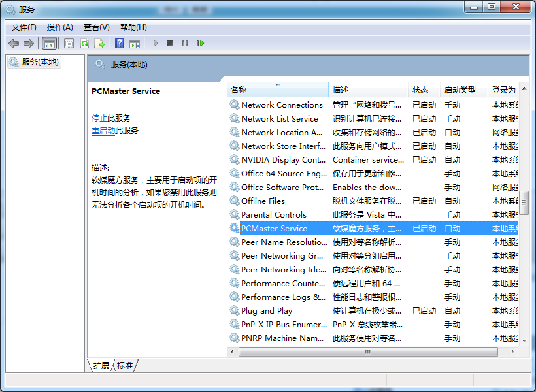The width and height of the screenshot is (536, 392).
Task: Click the Refresh toolbar icon
Action: click(x=84, y=43)
